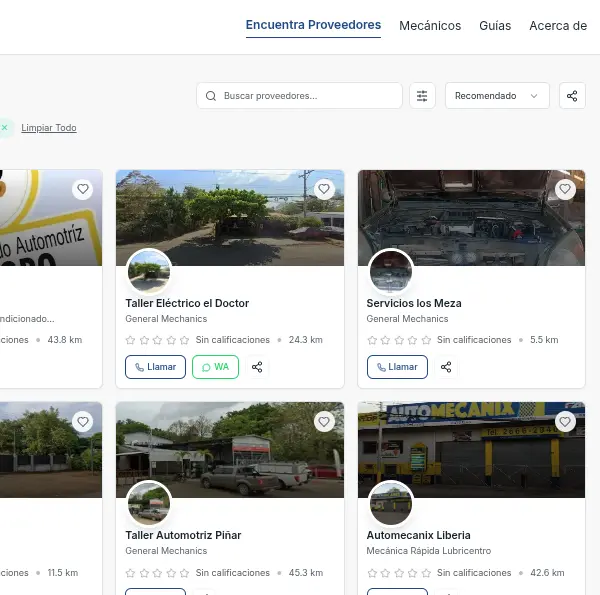Click the Servicios los Meza engine cover photo
Image resolution: width=600 pixels, height=595 pixels.
[x=471, y=218]
